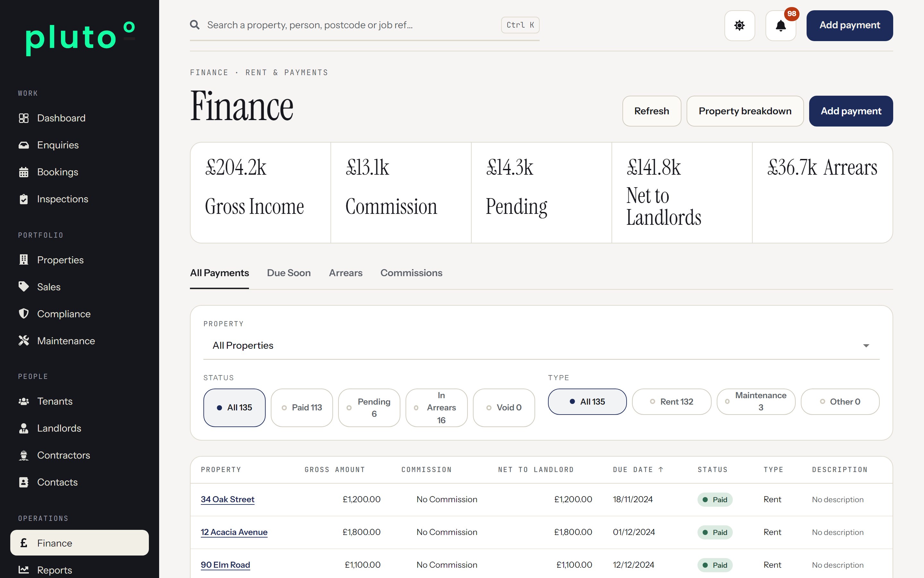
Task: Select type filter Rent 132
Action: (x=672, y=402)
